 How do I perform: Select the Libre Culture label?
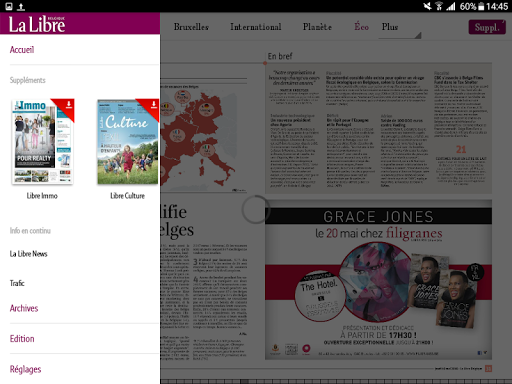tap(127, 196)
